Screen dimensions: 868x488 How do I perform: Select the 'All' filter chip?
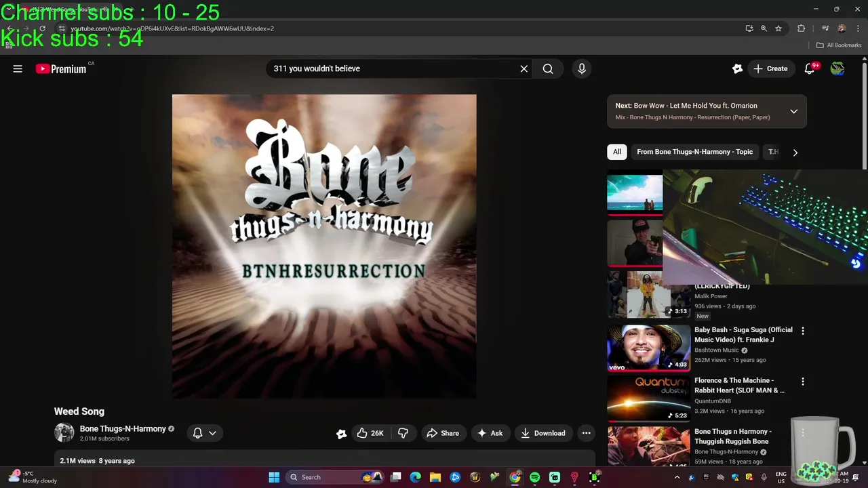tap(616, 152)
